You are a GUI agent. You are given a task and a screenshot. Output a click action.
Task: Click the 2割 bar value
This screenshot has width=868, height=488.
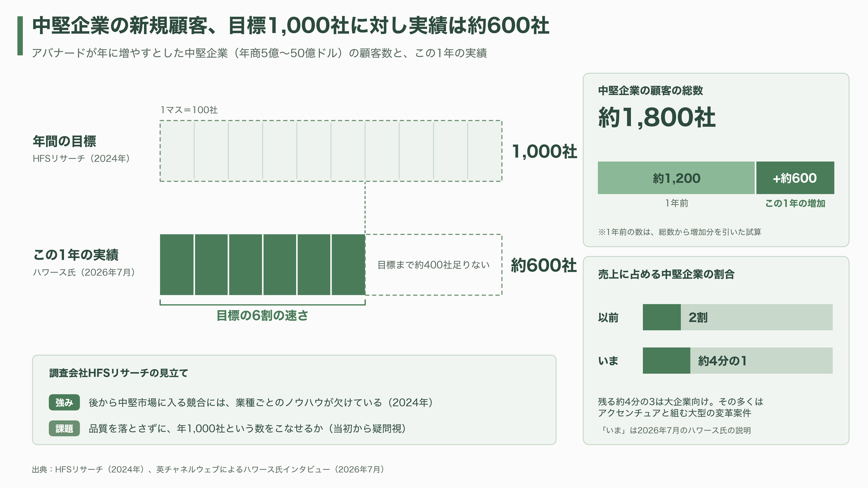(x=698, y=317)
